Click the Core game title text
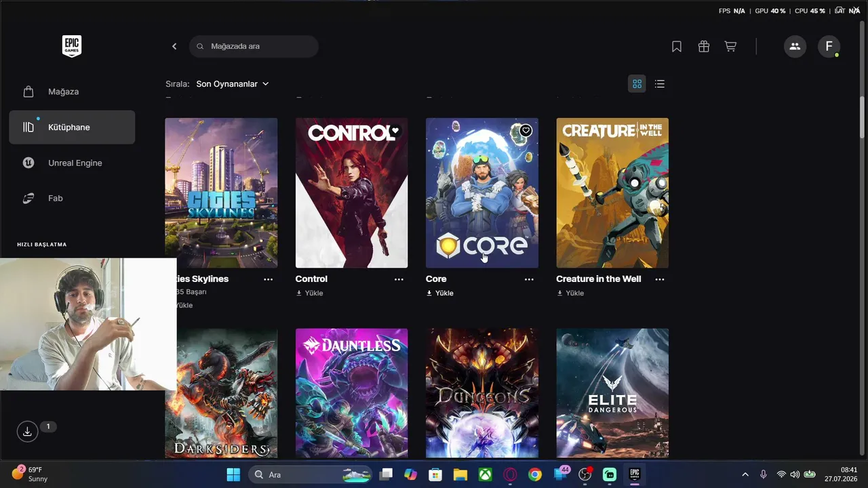The image size is (868, 488). point(436,279)
